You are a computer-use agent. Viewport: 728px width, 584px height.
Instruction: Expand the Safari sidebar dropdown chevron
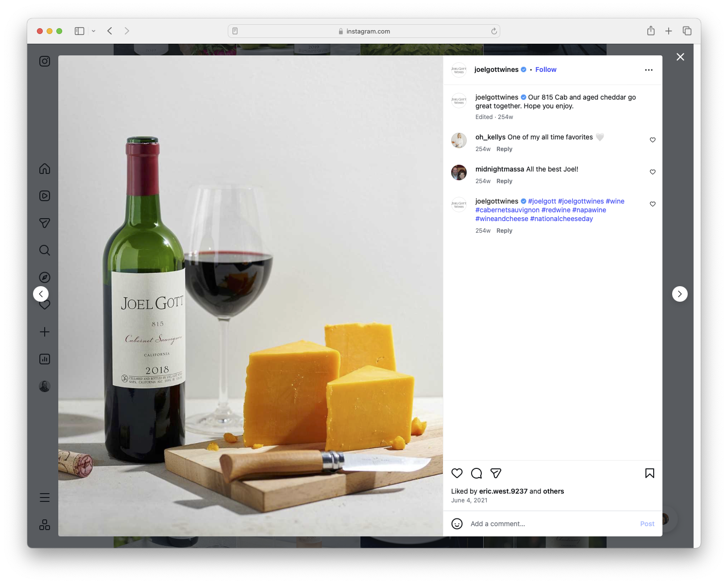point(94,31)
